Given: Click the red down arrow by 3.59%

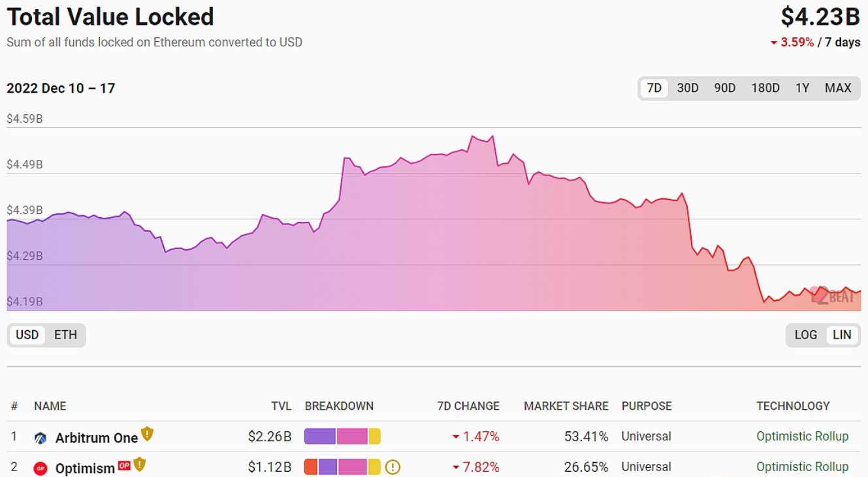Looking at the screenshot, I should tap(774, 43).
